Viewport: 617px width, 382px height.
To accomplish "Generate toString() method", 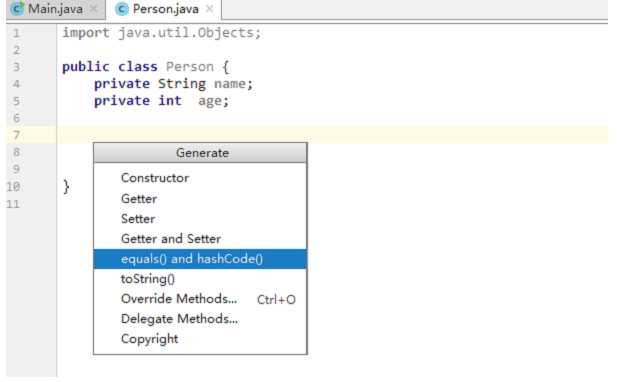I will tap(200, 279).
